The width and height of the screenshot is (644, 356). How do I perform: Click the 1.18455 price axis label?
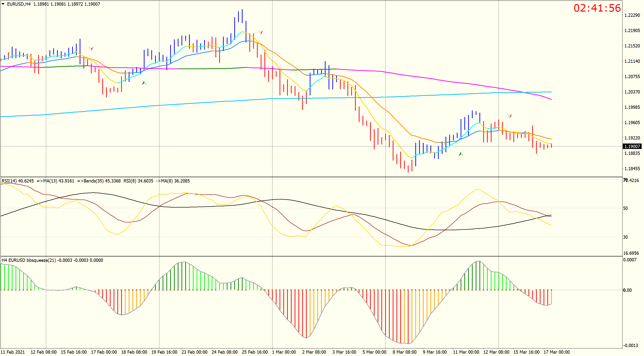(632, 169)
